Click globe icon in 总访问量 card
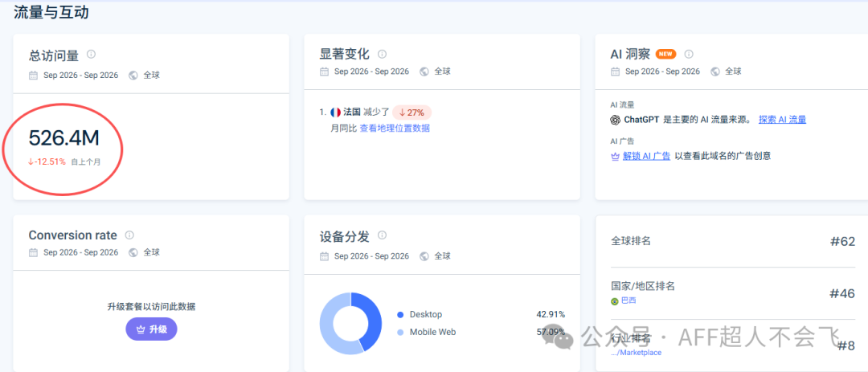Screen dimensions: 868x372 (x=133, y=76)
